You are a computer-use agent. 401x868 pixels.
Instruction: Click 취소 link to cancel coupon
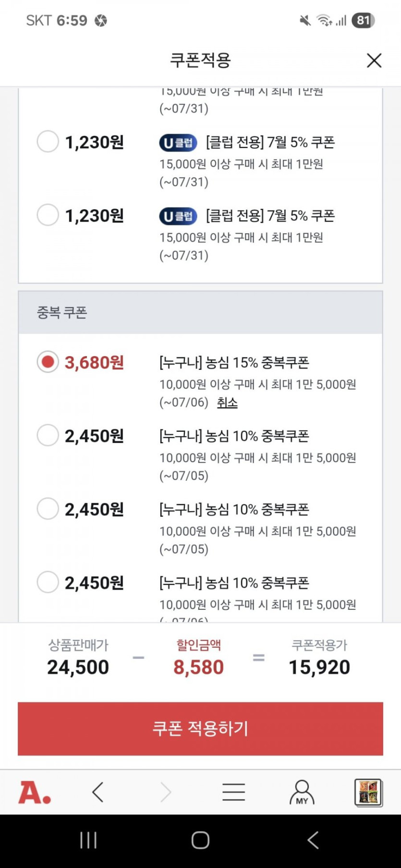(227, 403)
